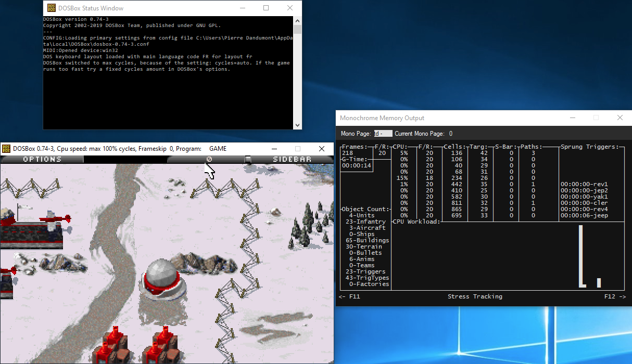
Task: Click the sprung trigger '00:00:00-rev4'
Action: click(584, 209)
